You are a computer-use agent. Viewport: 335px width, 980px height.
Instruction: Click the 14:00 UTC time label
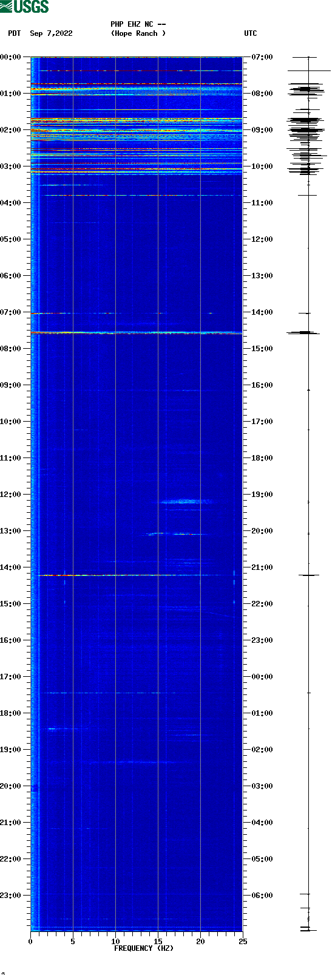(x=262, y=312)
